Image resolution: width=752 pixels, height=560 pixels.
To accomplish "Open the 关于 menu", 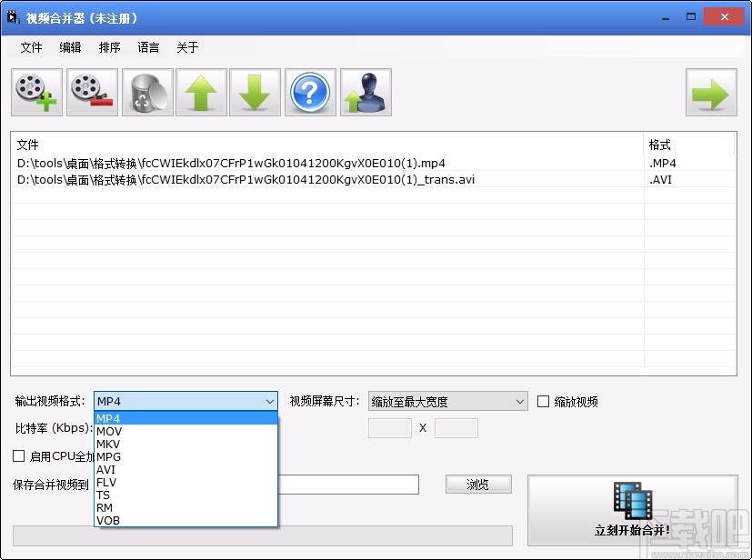I will pos(187,47).
